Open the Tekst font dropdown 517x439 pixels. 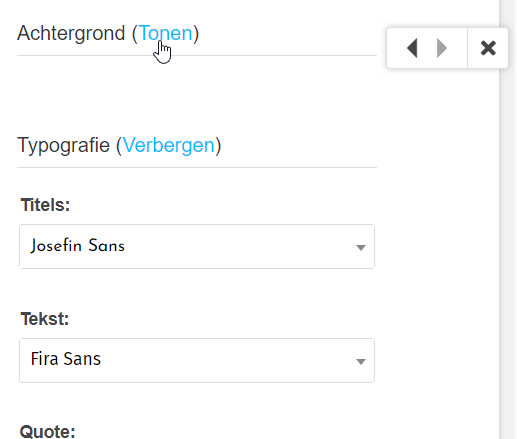coord(197,360)
